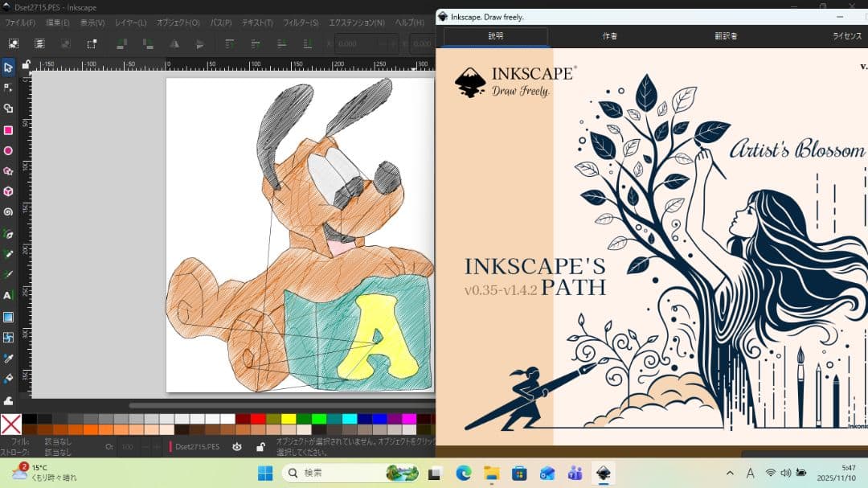Screen dimensions: 868x488
Task: Switch to 説明 tab in About dialog
Action: coord(495,36)
